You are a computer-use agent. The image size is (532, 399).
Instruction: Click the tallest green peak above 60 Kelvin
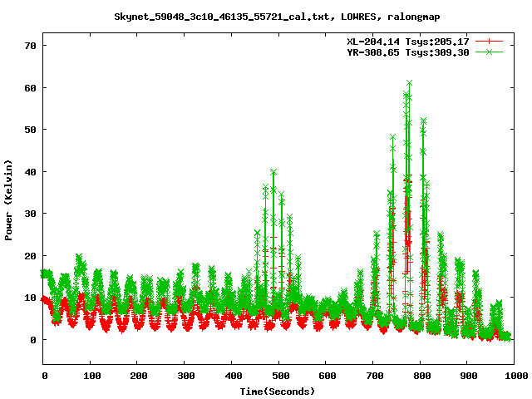[x=409, y=83]
